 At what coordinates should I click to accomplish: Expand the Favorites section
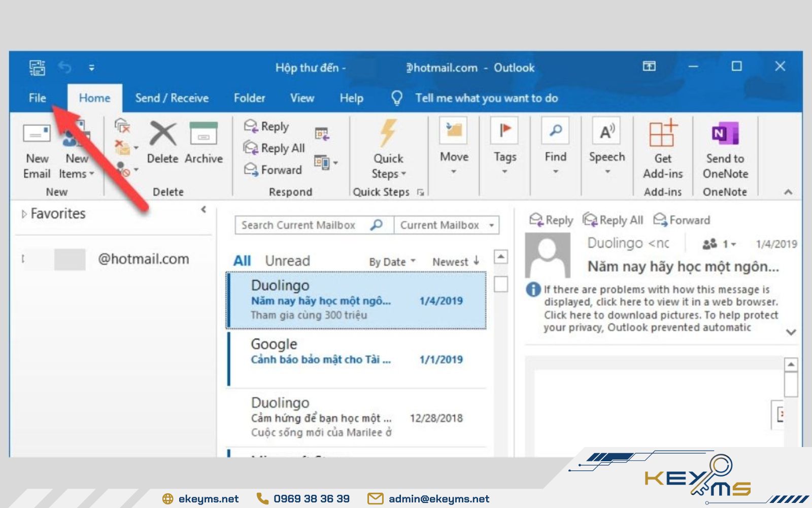pos(24,214)
